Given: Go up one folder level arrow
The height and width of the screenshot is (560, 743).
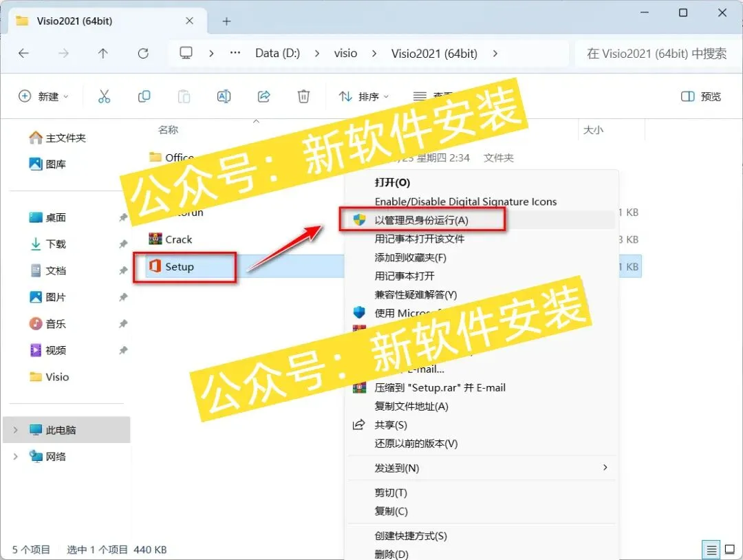Looking at the screenshot, I should (x=103, y=54).
